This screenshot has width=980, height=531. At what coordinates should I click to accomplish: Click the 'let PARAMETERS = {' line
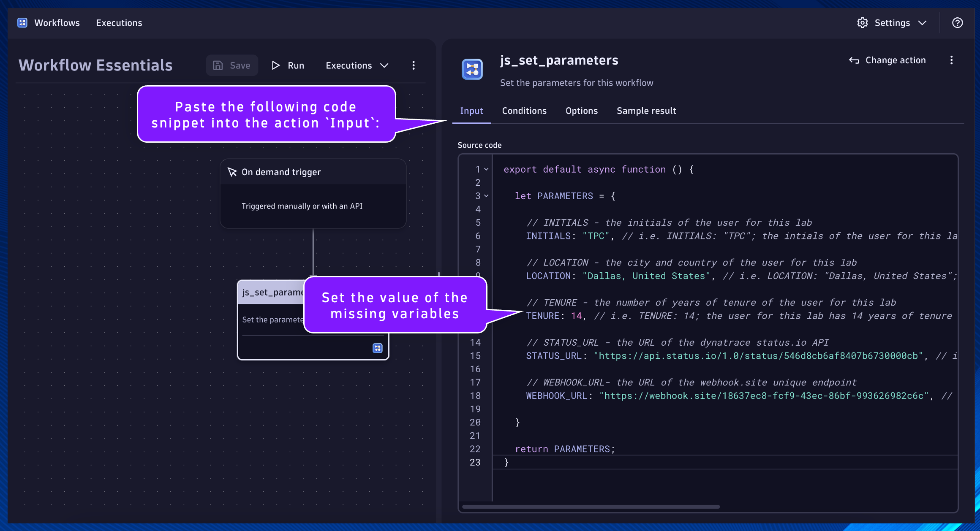click(565, 196)
